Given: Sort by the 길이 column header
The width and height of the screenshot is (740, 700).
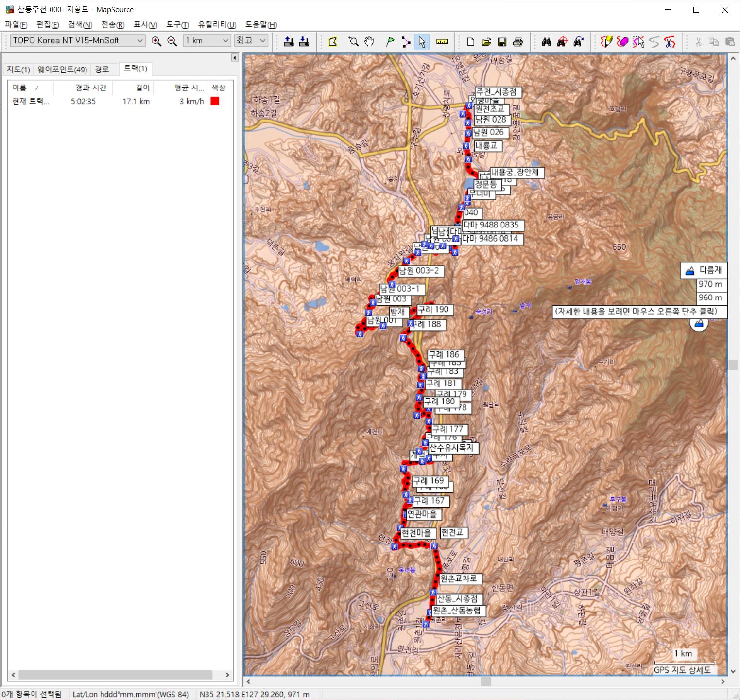Looking at the screenshot, I should click(133, 87).
